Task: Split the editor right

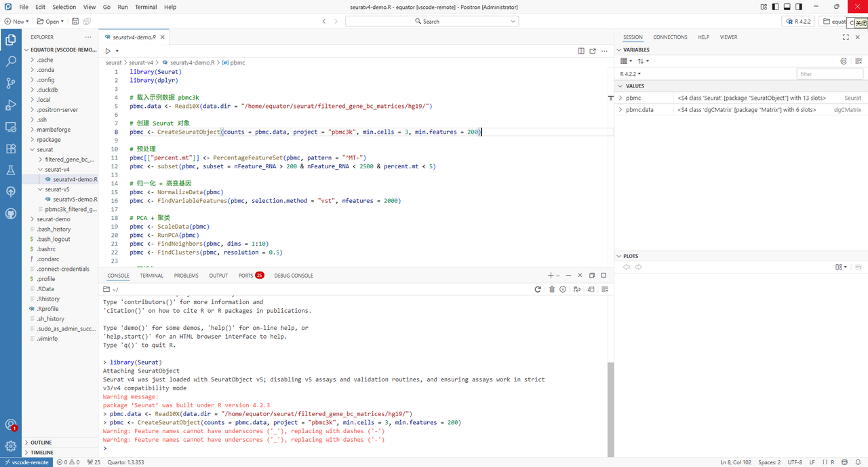Action: [x=581, y=51]
